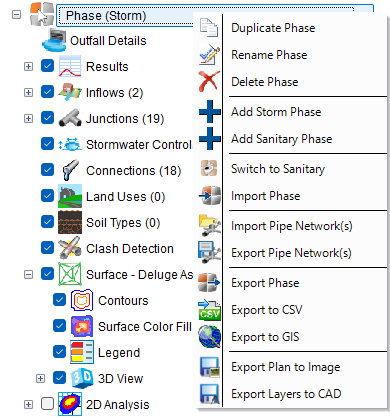Screen dimensions: 390x418
Task: Click the Rename Phase pencil icon
Action: [x=209, y=54]
